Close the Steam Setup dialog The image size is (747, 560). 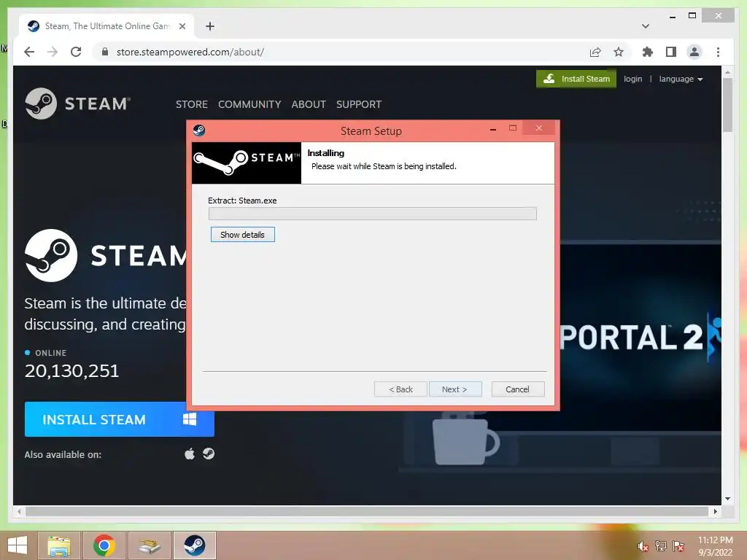click(539, 128)
